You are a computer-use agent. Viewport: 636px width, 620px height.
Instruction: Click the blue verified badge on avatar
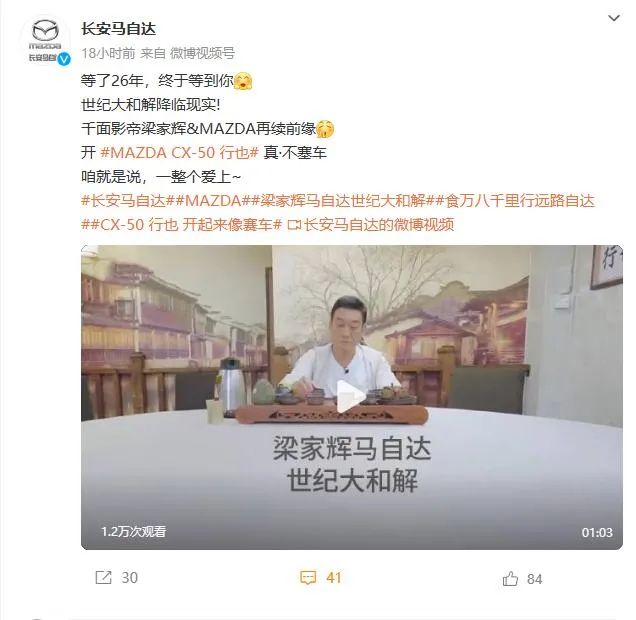click(x=64, y=59)
